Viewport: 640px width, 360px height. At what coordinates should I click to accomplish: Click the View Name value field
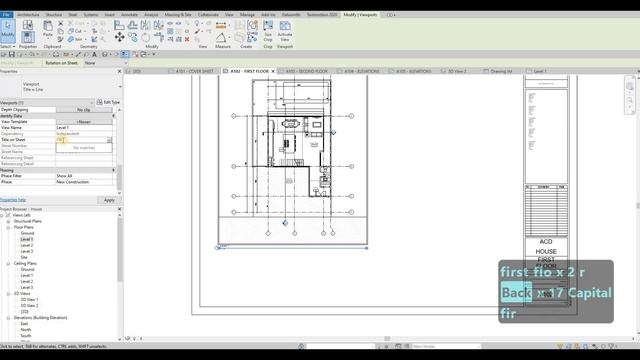click(84, 128)
